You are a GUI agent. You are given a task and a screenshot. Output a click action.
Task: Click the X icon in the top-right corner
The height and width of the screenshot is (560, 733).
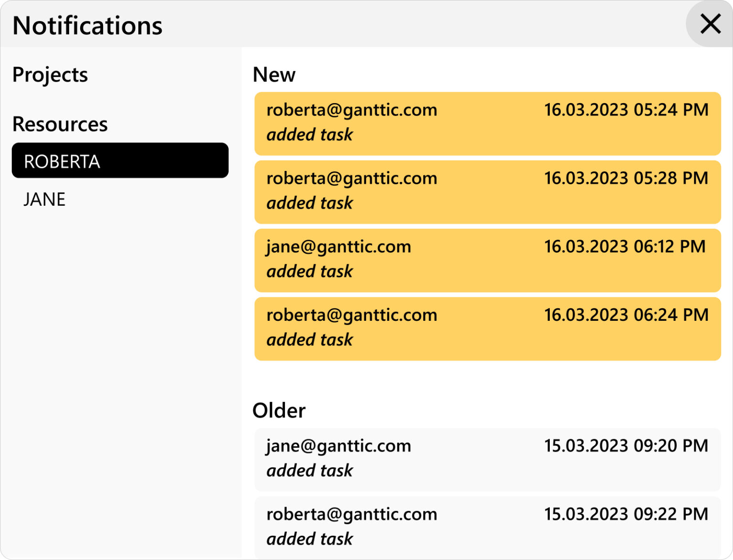(x=710, y=24)
